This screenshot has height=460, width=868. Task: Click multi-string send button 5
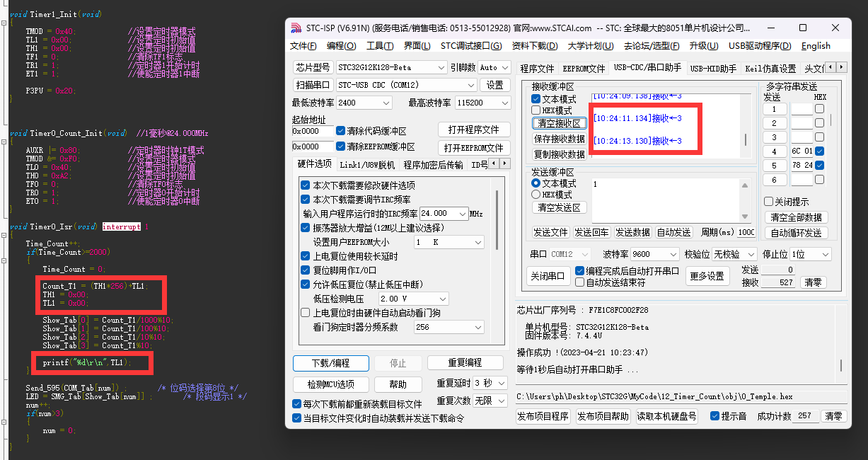(x=775, y=166)
